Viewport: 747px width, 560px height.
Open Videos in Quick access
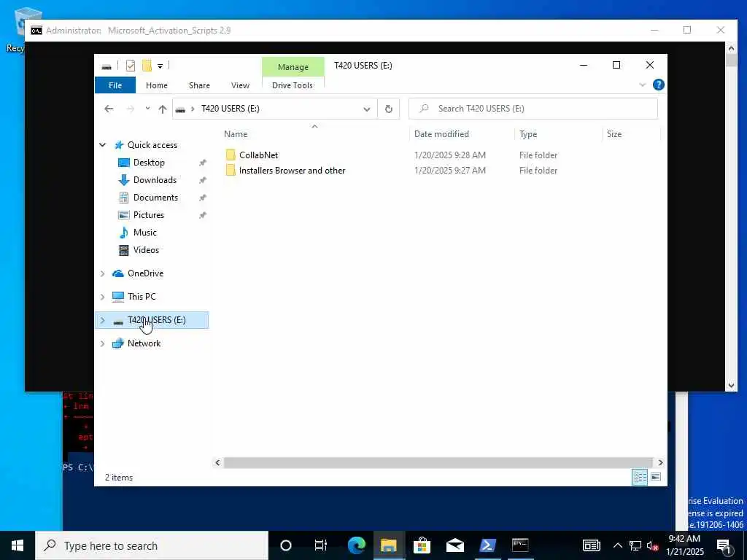pos(146,250)
